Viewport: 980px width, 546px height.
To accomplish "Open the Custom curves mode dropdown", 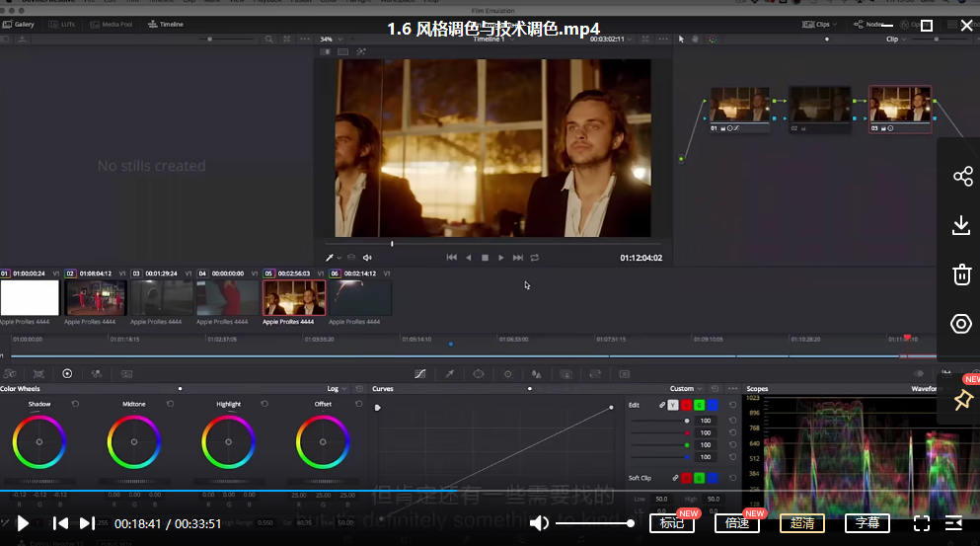I will point(686,389).
